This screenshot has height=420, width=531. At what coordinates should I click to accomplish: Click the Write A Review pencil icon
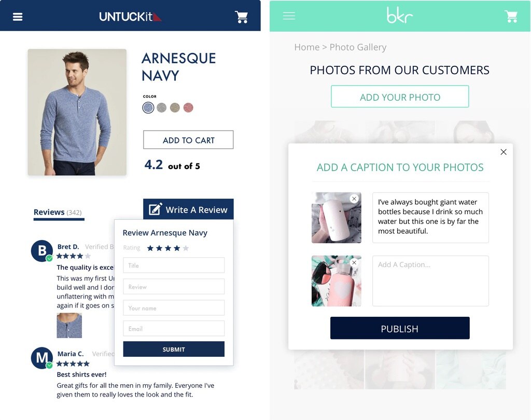(156, 209)
